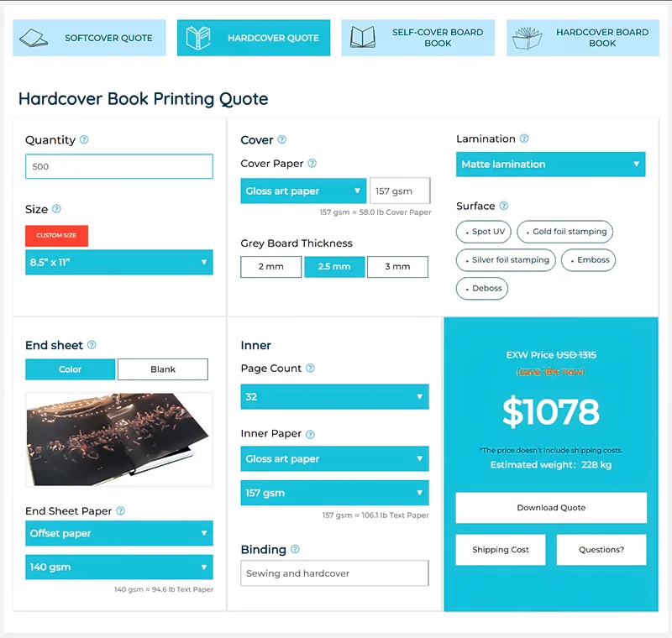Click help icon next to Quantity
The width and height of the screenshot is (672, 638).
(x=84, y=140)
